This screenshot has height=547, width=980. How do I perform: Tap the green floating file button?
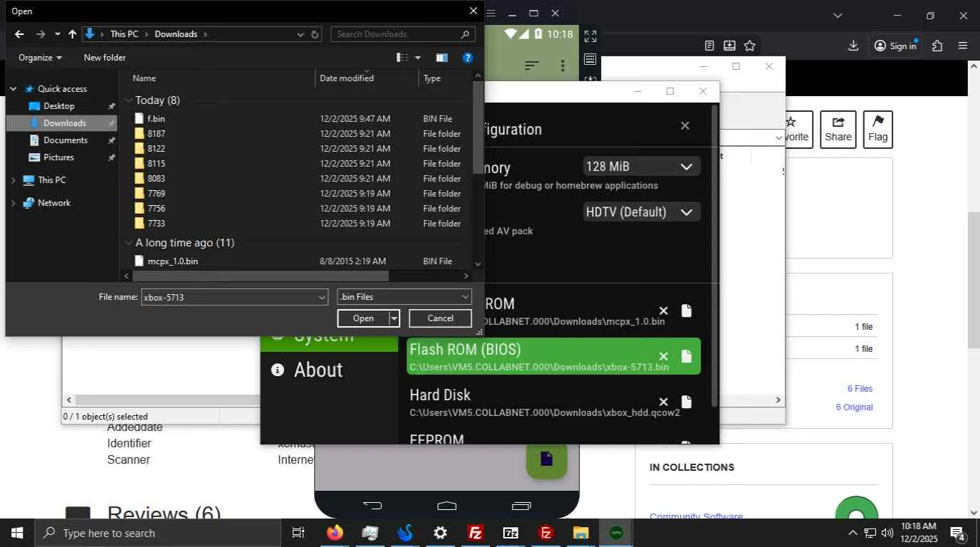pyautogui.click(x=546, y=459)
